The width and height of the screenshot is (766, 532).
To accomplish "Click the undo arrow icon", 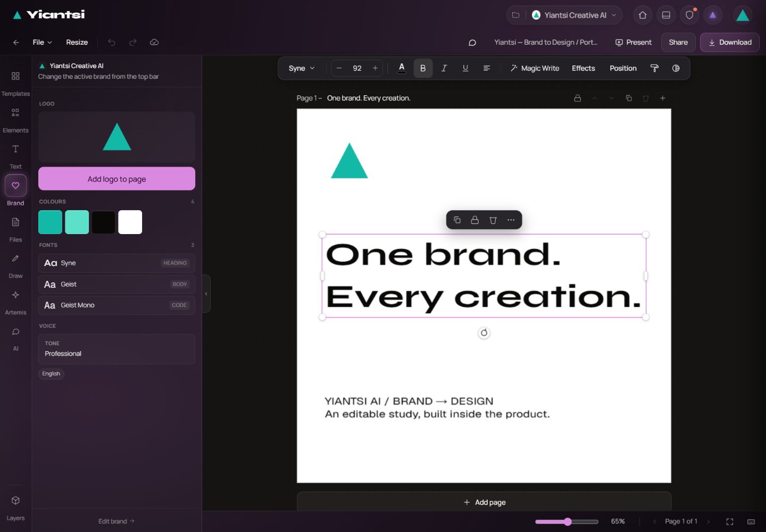I will pyautogui.click(x=111, y=42).
